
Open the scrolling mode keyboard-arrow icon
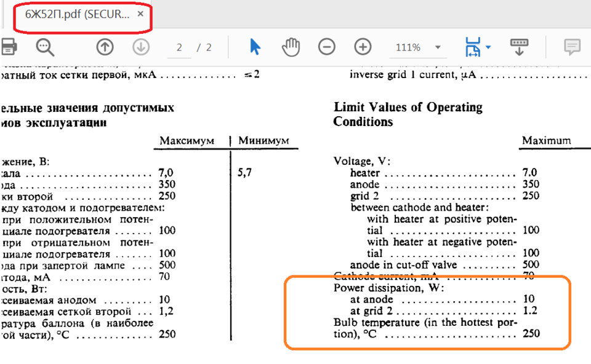pyautogui.click(x=519, y=47)
